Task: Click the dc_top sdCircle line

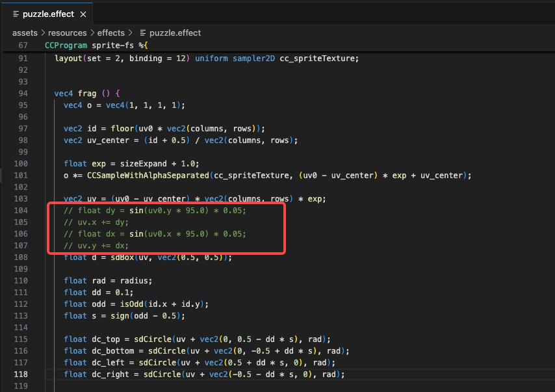Action: tap(197, 339)
